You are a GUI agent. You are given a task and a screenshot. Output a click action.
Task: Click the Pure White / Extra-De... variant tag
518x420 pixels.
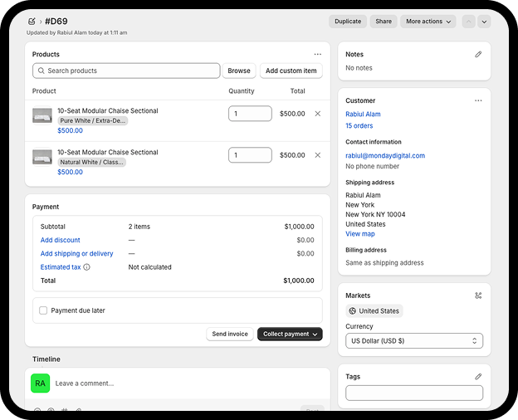pos(92,121)
